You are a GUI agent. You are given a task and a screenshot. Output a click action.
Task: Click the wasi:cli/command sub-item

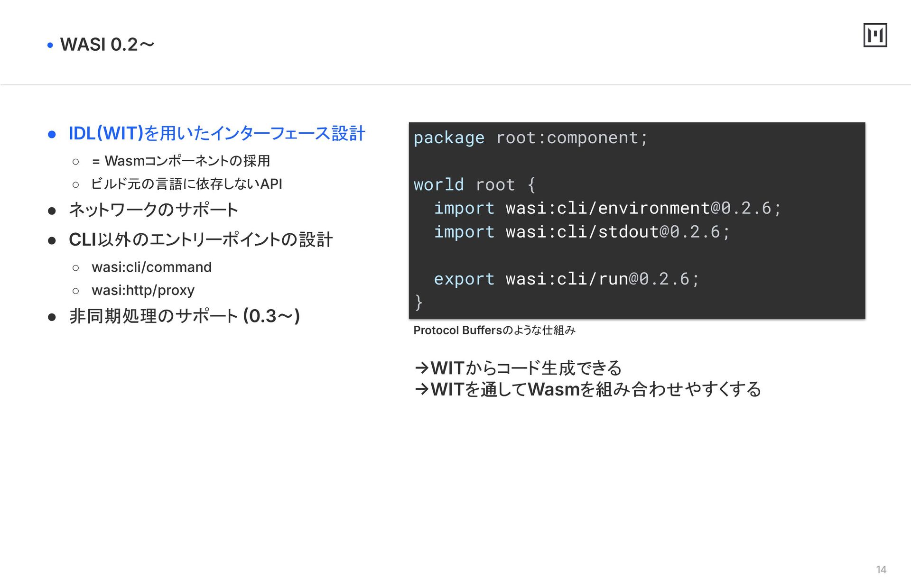pos(151,267)
